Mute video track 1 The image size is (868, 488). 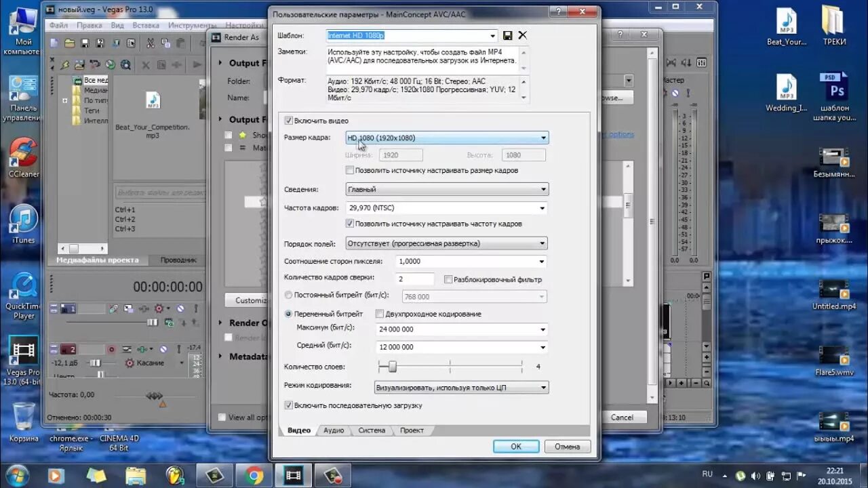coord(180,308)
